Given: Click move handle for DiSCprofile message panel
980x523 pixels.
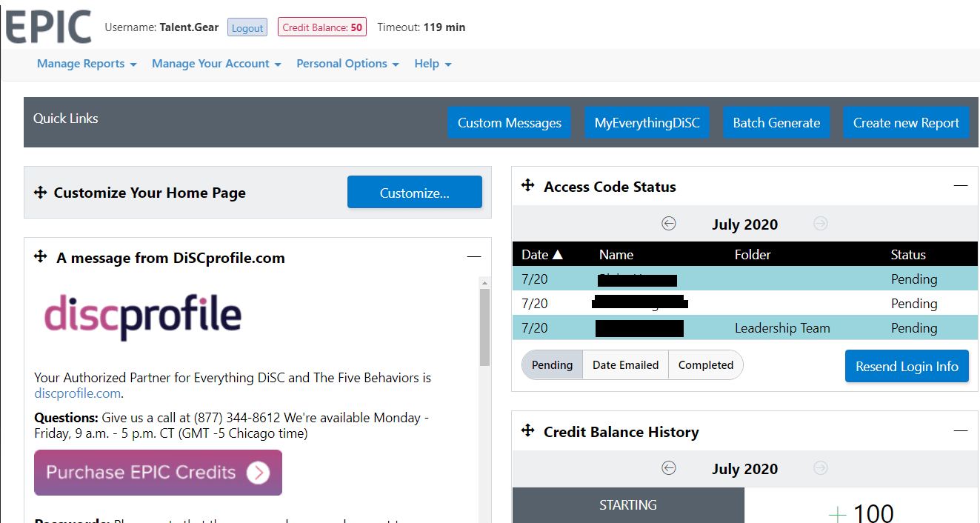Looking at the screenshot, I should pos(41,256).
